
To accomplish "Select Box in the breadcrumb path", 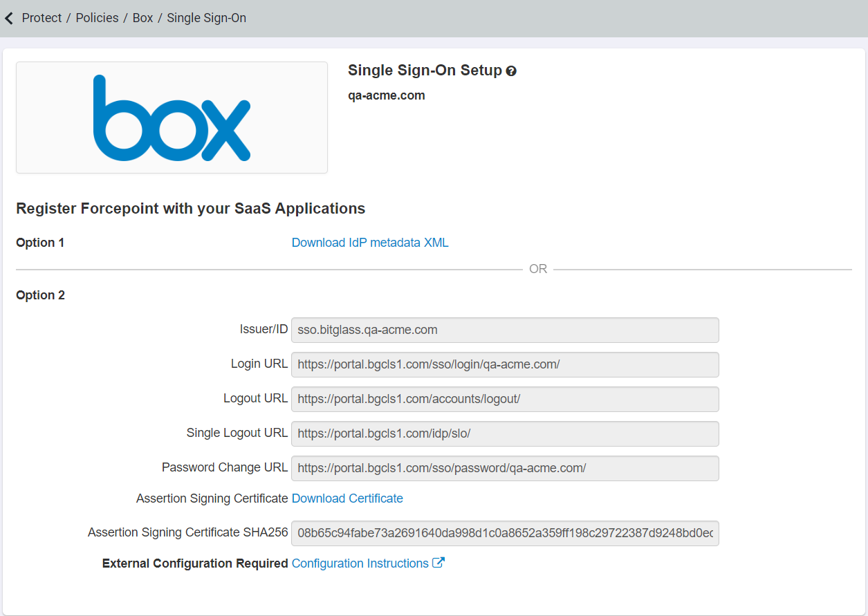I will click(142, 18).
